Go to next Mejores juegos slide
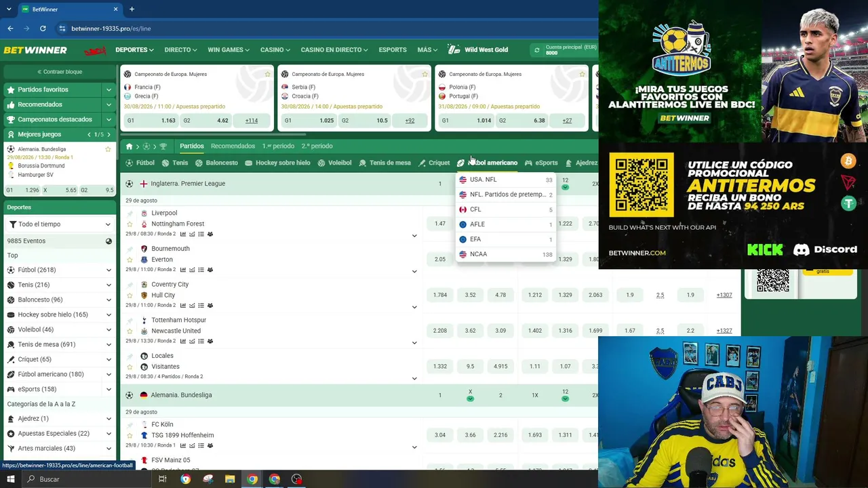 [x=108, y=135]
